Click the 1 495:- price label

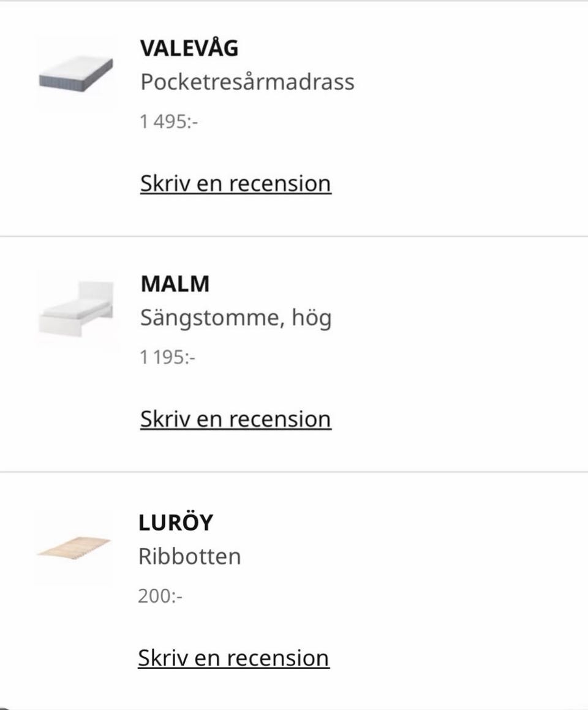pos(169,122)
